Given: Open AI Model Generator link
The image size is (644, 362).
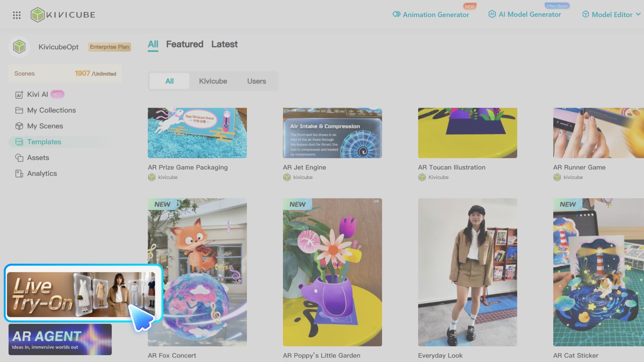Looking at the screenshot, I should pyautogui.click(x=530, y=14).
